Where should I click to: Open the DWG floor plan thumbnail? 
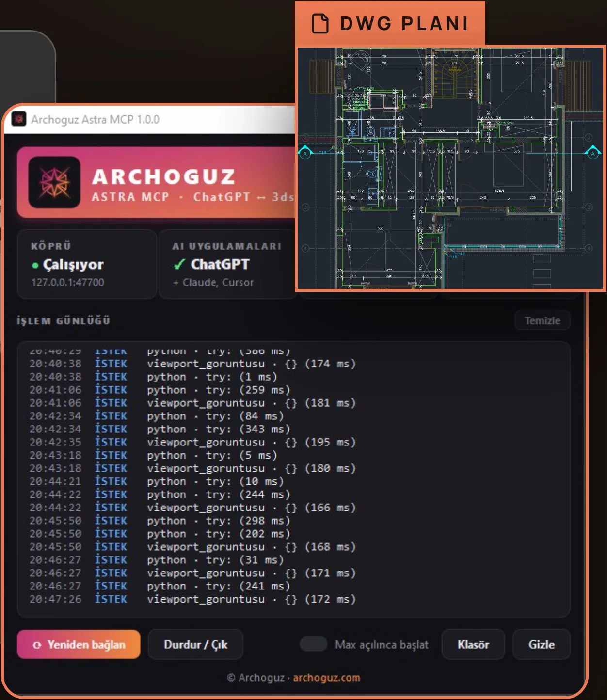click(x=451, y=168)
